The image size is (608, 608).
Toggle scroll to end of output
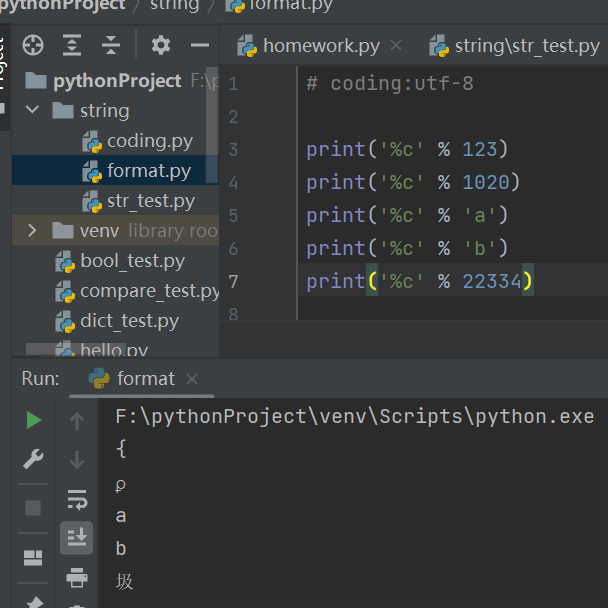(77, 537)
